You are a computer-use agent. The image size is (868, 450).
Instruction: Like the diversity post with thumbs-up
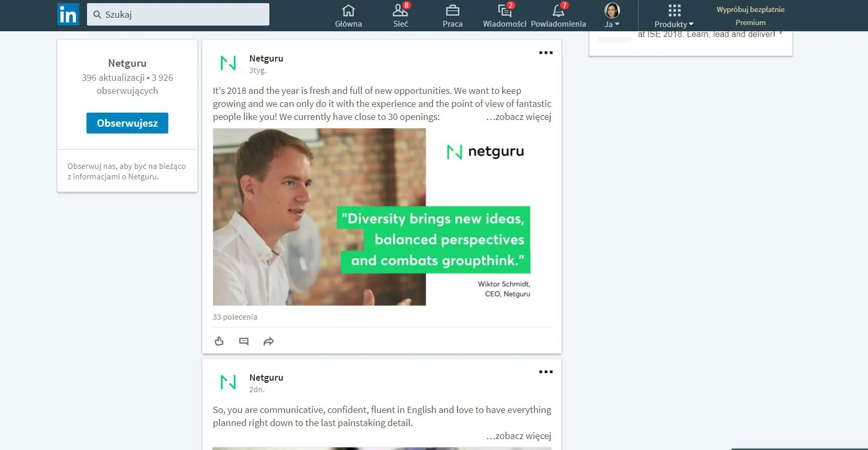(x=219, y=341)
